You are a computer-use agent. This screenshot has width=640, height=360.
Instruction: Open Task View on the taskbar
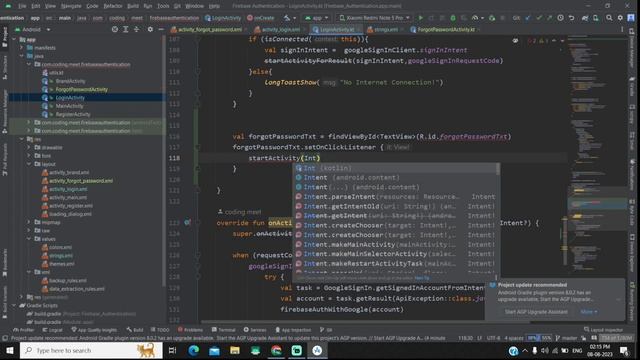(x=172, y=350)
